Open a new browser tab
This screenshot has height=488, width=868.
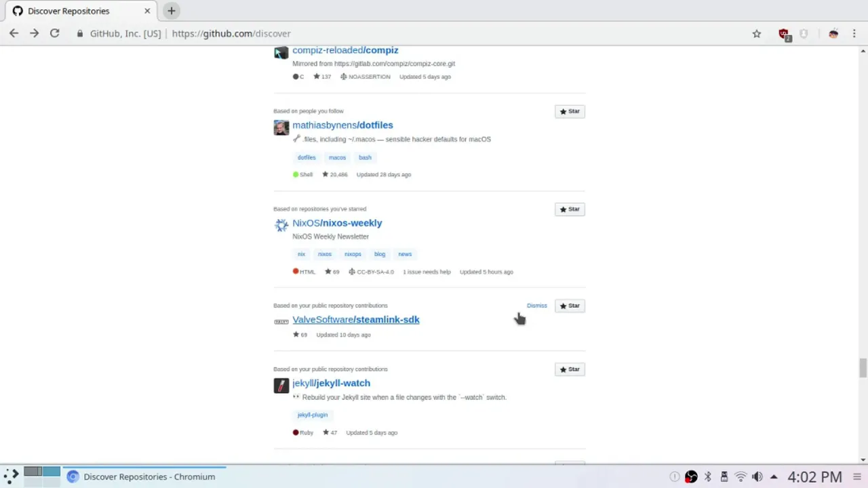tap(172, 11)
